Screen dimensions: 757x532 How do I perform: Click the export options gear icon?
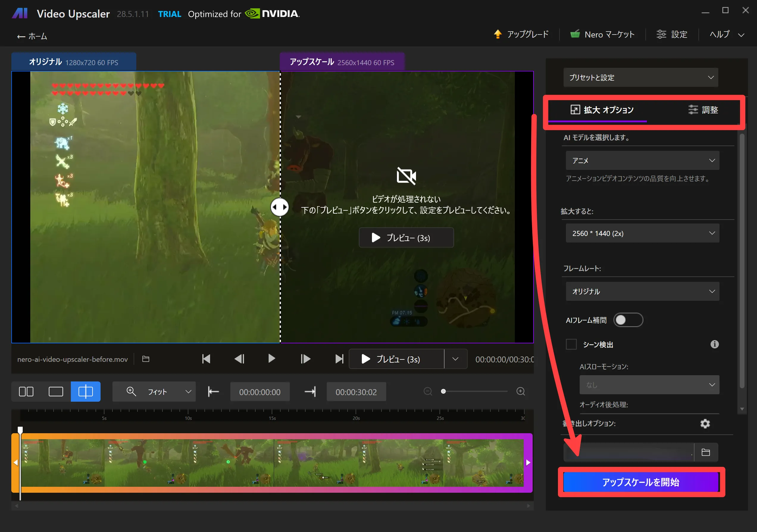705,424
